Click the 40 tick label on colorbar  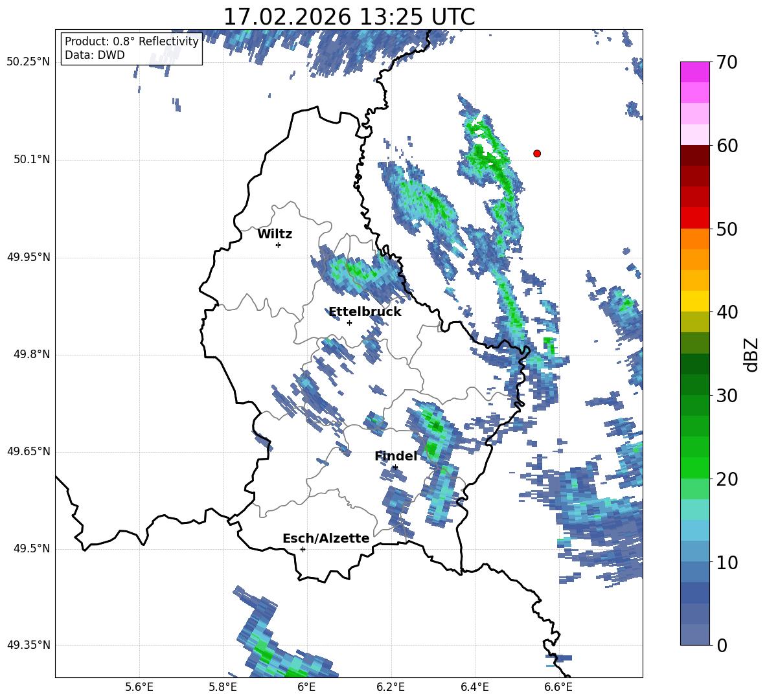(726, 312)
